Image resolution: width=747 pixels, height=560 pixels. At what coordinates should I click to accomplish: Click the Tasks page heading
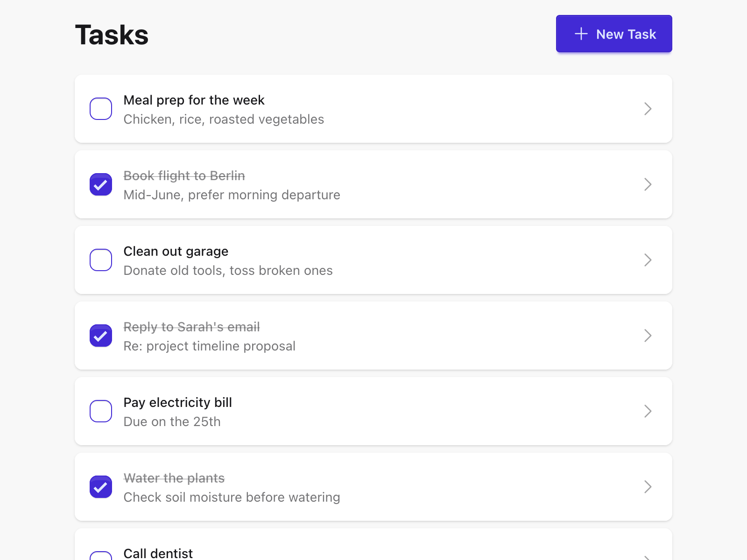(x=112, y=35)
